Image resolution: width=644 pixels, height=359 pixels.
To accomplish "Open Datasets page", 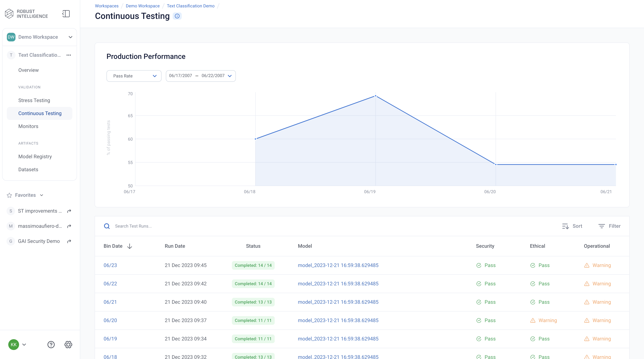I will [28, 170].
